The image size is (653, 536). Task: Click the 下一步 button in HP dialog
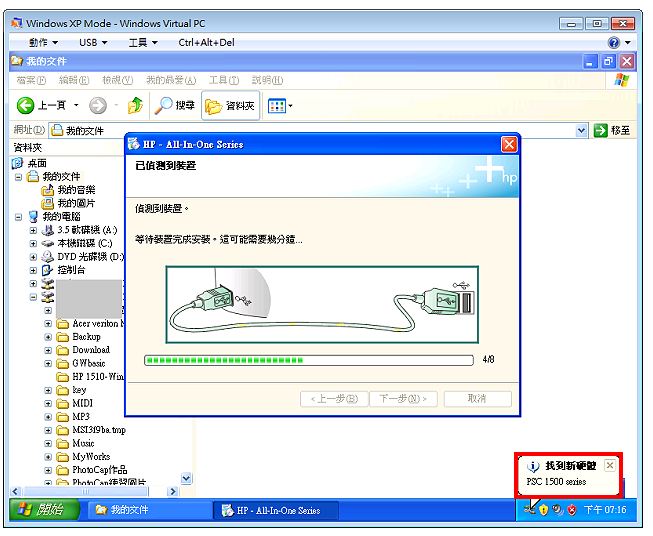(x=403, y=399)
